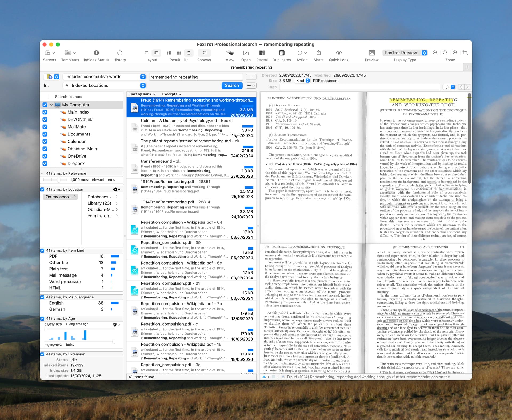Viewport: 512px width, 420px height.
Task: Click the zoom out magnifier icon
Action: tap(435, 53)
